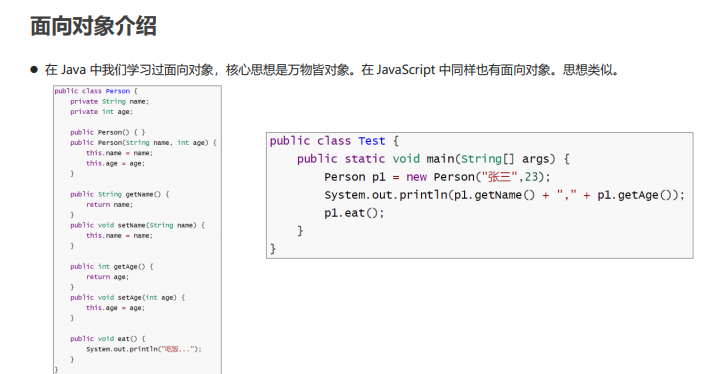Click the line 'return name;'
Screen dimensions: 720x374
109,204
